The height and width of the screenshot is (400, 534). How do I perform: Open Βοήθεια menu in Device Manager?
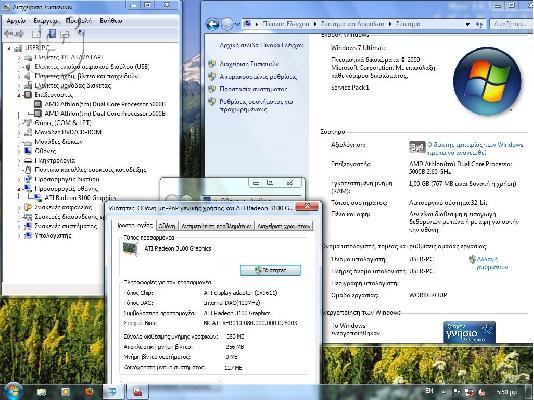pyautogui.click(x=111, y=21)
